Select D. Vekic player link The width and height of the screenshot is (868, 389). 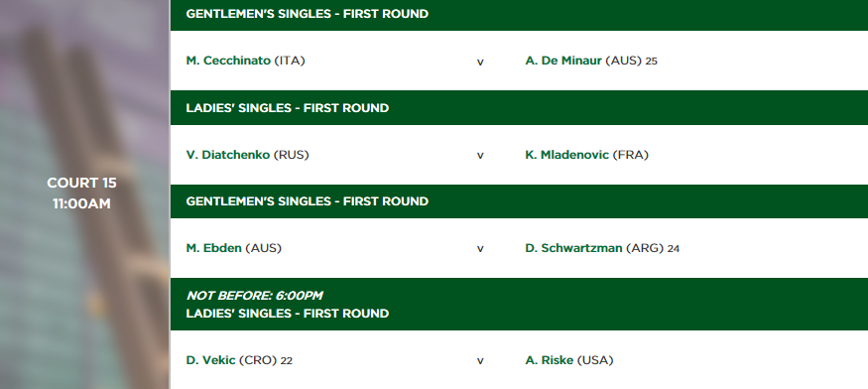(x=211, y=360)
